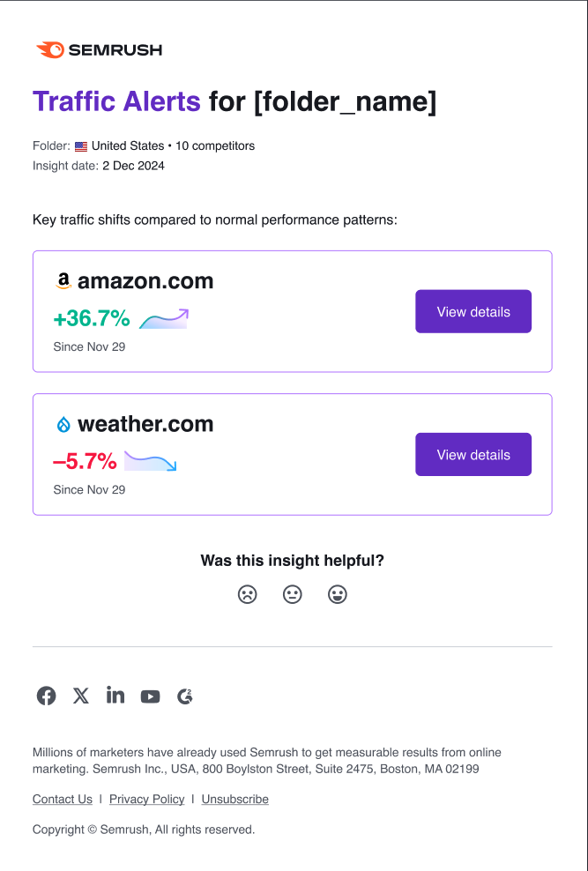
Task: View details for weather.com traffic alert
Action: coord(473,454)
